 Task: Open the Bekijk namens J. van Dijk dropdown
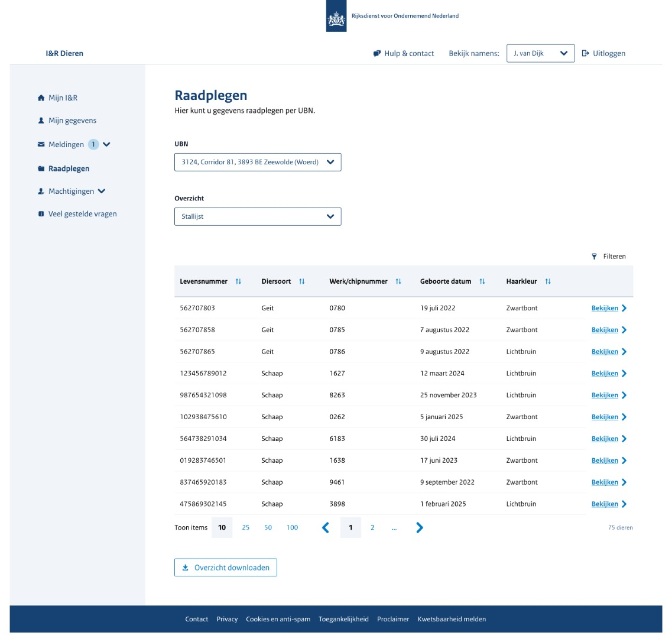point(540,54)
